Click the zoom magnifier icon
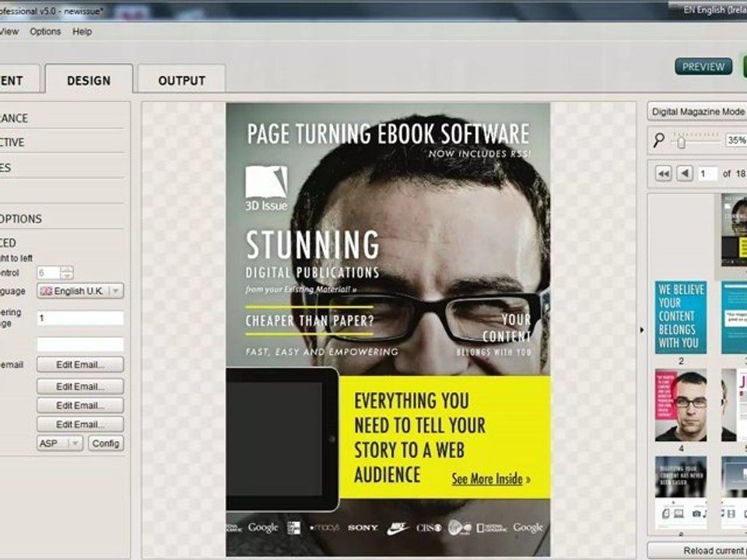The height and width of the screenshot is (560, 747). 659,140
